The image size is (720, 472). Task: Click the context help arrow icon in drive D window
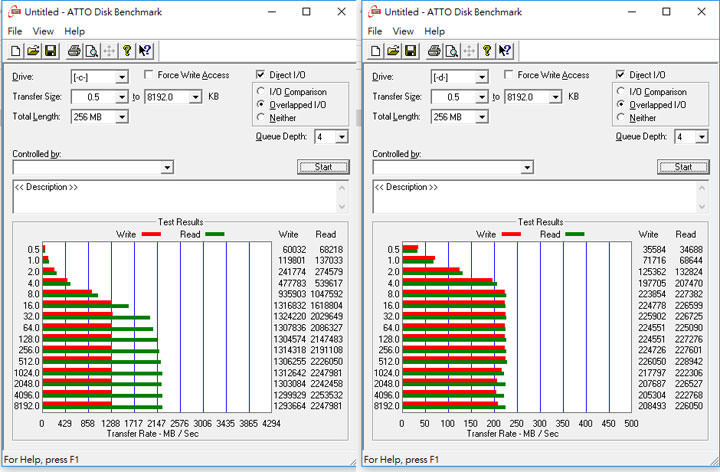(505, 51)
